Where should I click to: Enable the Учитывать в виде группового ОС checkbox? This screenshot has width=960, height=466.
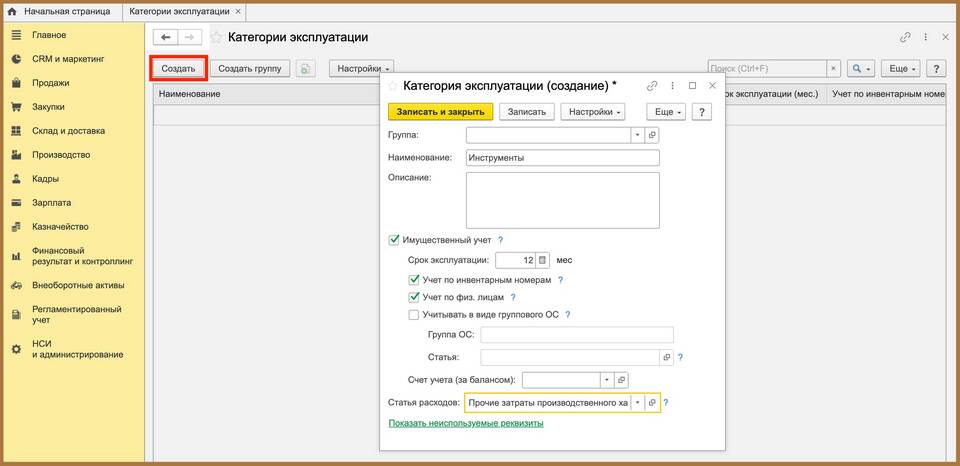414,314
